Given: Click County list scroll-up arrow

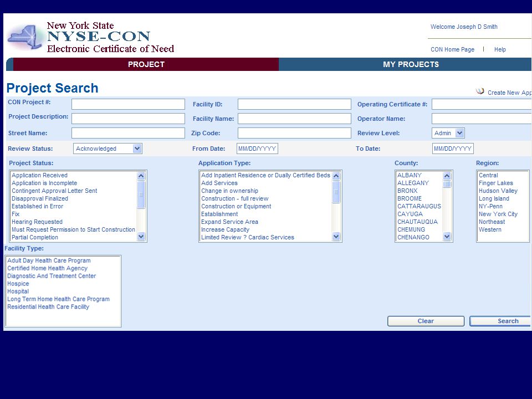Looking at the screenshot, I should (447, 176).
